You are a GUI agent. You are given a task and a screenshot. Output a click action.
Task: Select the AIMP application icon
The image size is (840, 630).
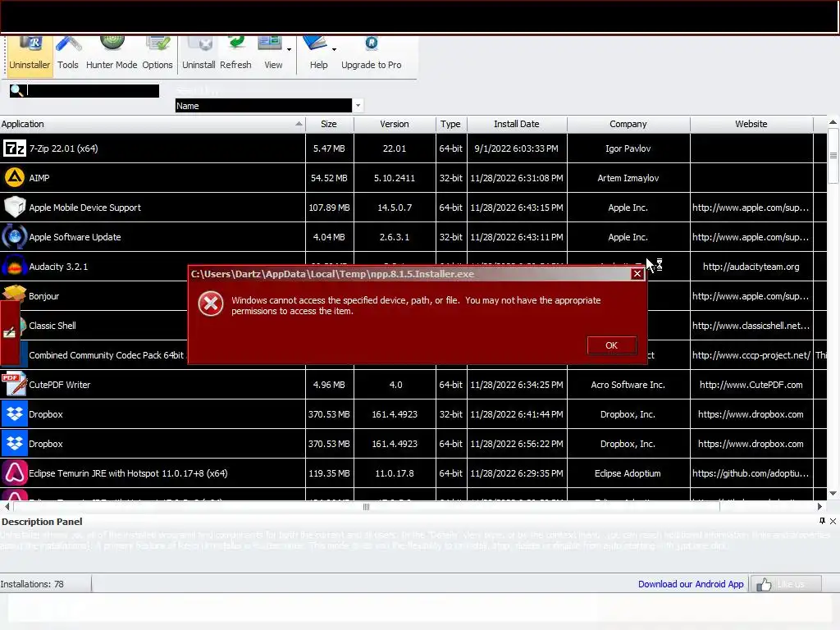[x=15, y=178]
